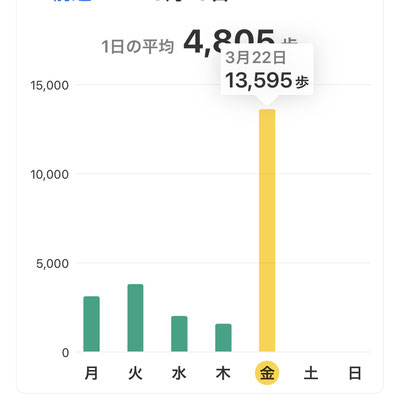Select the 1日の平均 label
This screenshot has width=400, height=400.
[x=138, y=47]
